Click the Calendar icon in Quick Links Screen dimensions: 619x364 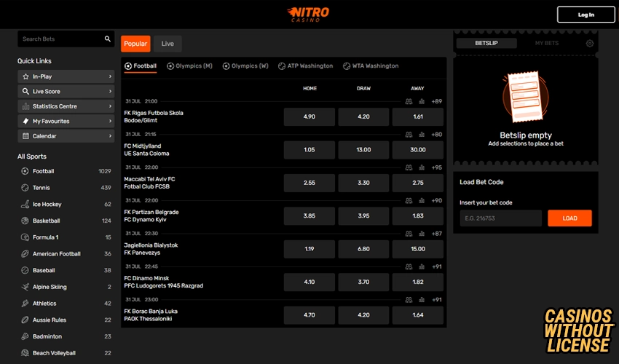coord(25,136)
